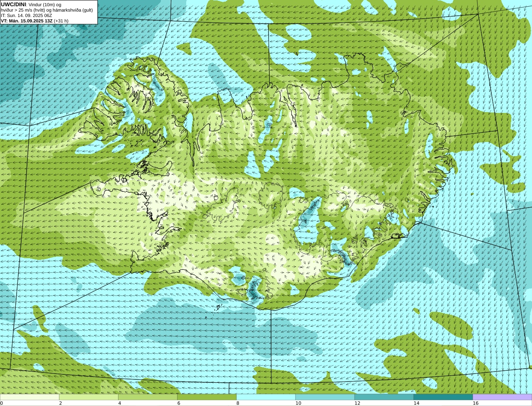Click the legend scale label "0"
The height and width of the screenshot is (406, 532).
click(1, 403)
